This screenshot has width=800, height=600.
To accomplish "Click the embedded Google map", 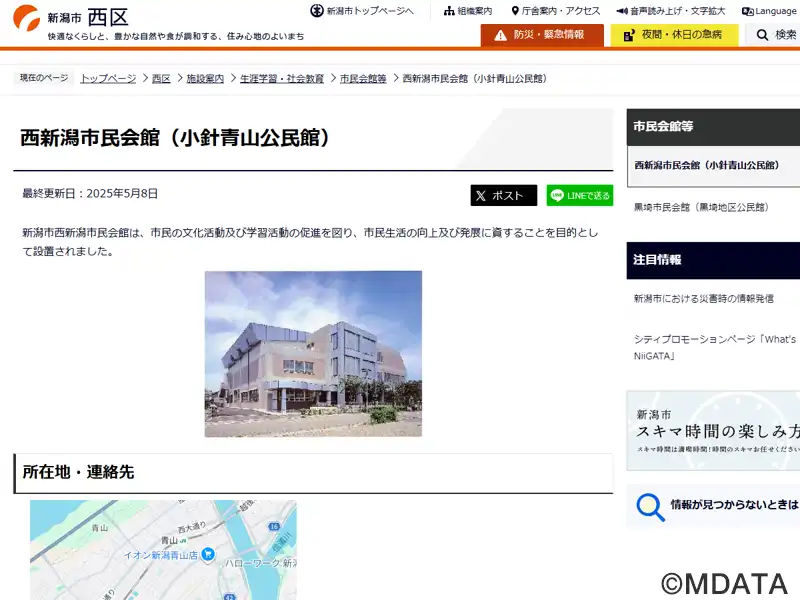I will 163,550.
